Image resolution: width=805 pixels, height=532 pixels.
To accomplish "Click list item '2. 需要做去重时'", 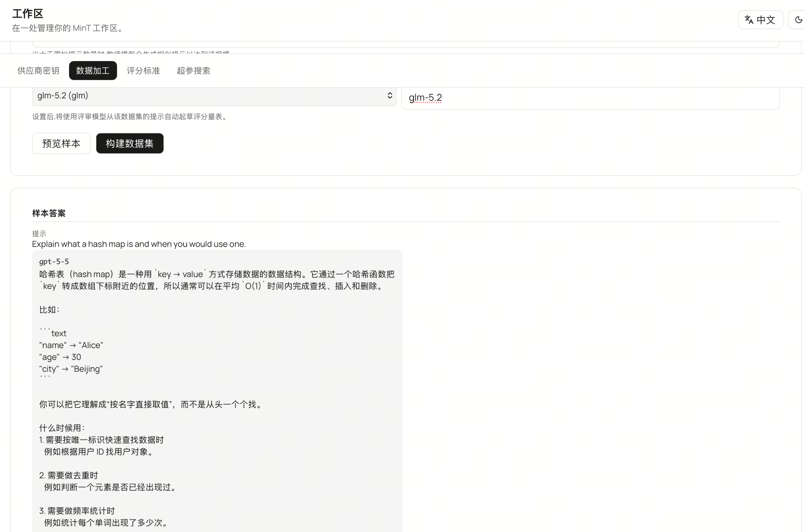I will [69, 475].
